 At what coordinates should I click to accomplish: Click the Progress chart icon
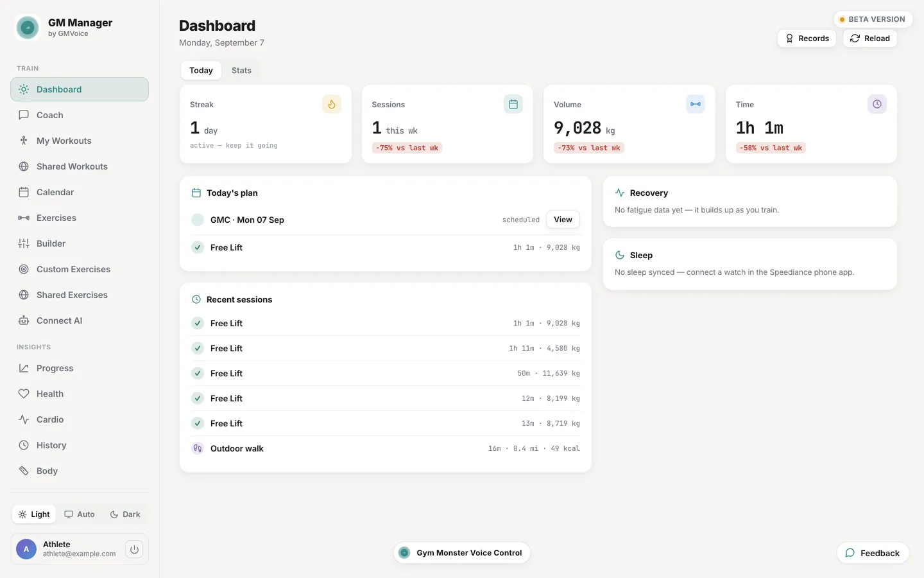24,368
